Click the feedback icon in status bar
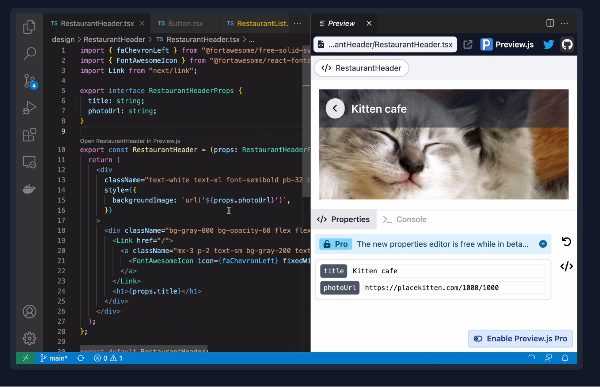This screenshot has height=387, width=600. pyautogui.click(x=548, y=358)
